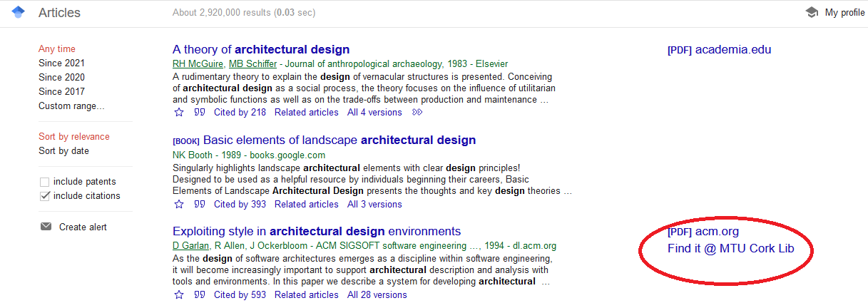The width and height of the screenshot is (868, 308).
Task: Open My profile graduation cap icon
Action: tap(812, 13)
